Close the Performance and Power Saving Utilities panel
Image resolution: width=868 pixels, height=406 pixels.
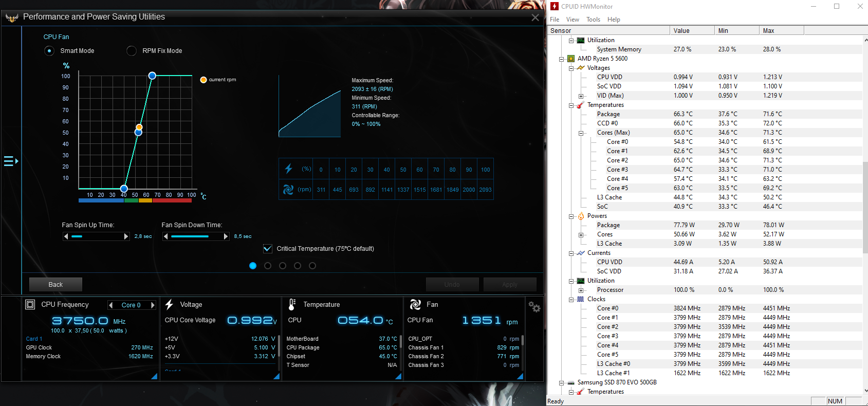tap(535, 17)
